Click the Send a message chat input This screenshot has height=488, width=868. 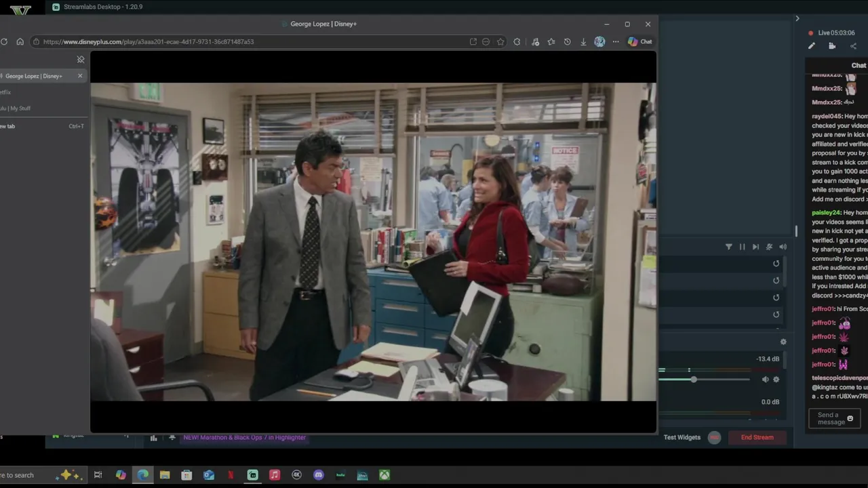tap(834, 418)
